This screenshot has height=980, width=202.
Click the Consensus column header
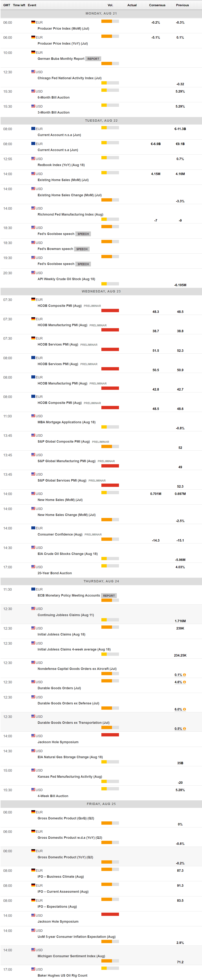point(157,5)
